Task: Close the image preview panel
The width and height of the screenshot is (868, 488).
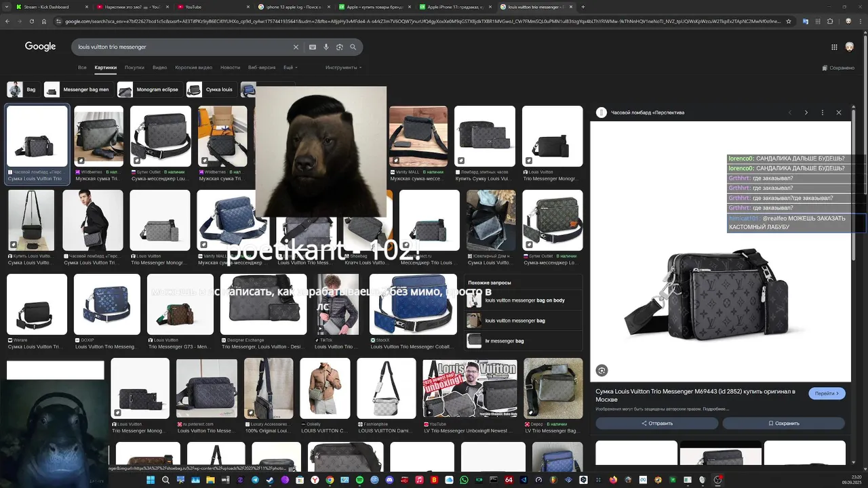Action: click(x=839, y=113)
